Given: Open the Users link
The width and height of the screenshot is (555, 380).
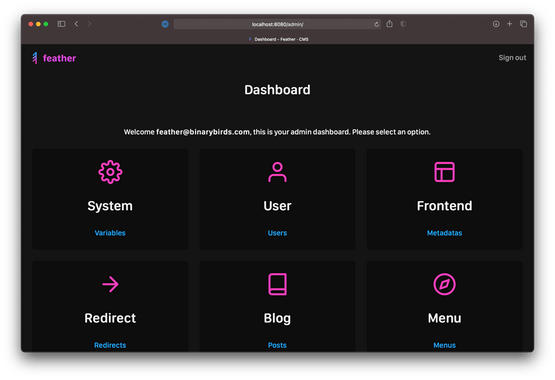Looking at the screenshot, I should (x=278, y=233).
